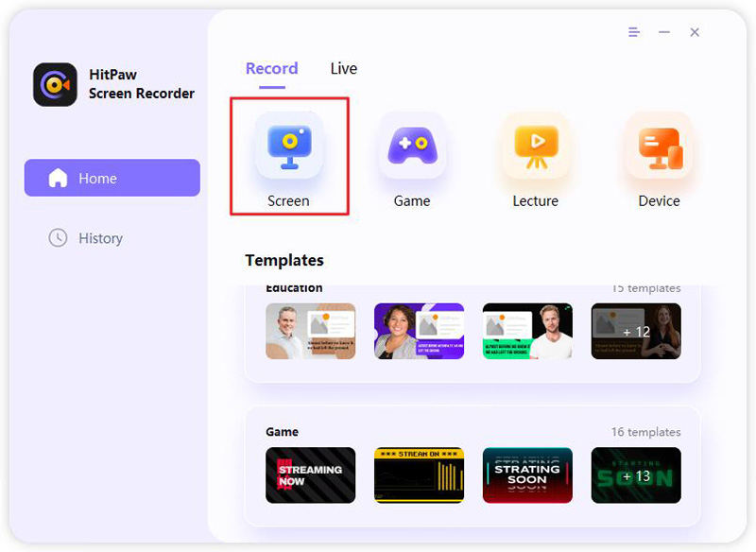Open the Lecture recording mode

[536, 146]
